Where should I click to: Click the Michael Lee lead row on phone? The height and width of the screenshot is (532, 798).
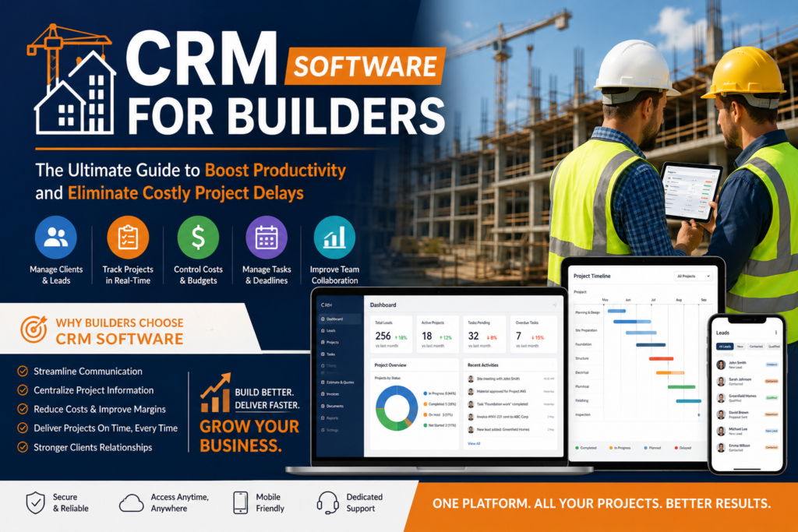pos(748,431)
